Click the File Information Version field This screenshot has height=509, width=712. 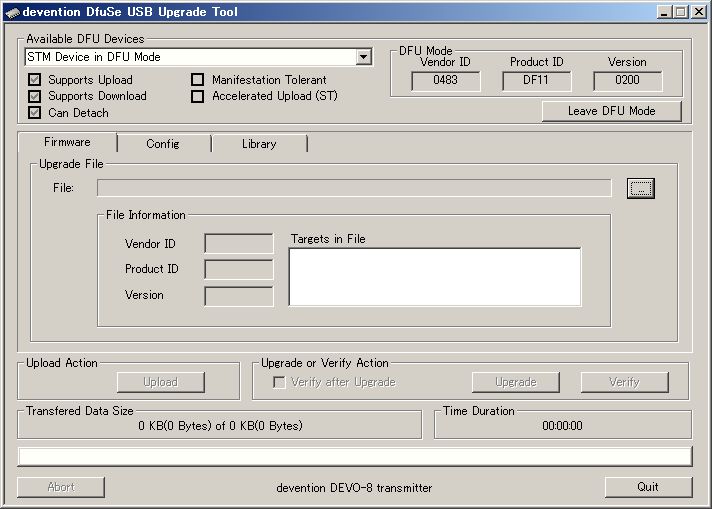point(239,297)
